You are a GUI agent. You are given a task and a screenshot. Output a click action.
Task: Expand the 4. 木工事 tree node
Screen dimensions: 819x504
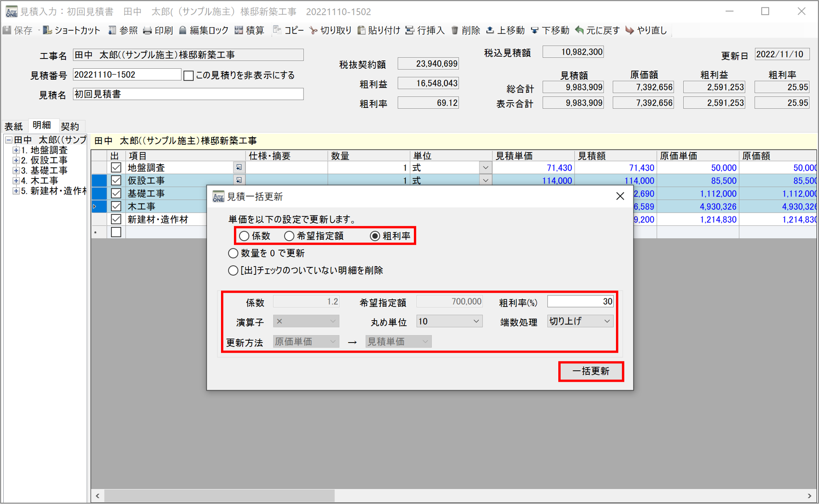coord(16,181)
